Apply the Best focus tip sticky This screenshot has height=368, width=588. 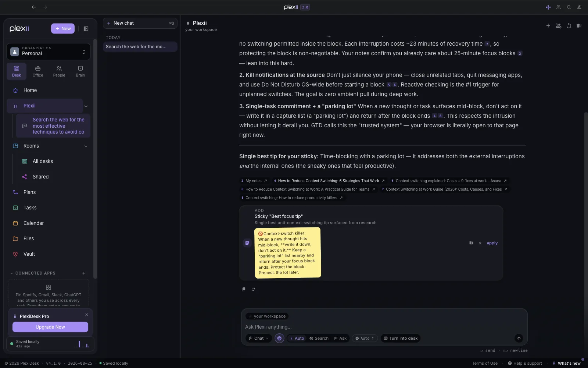click(492, 243)
